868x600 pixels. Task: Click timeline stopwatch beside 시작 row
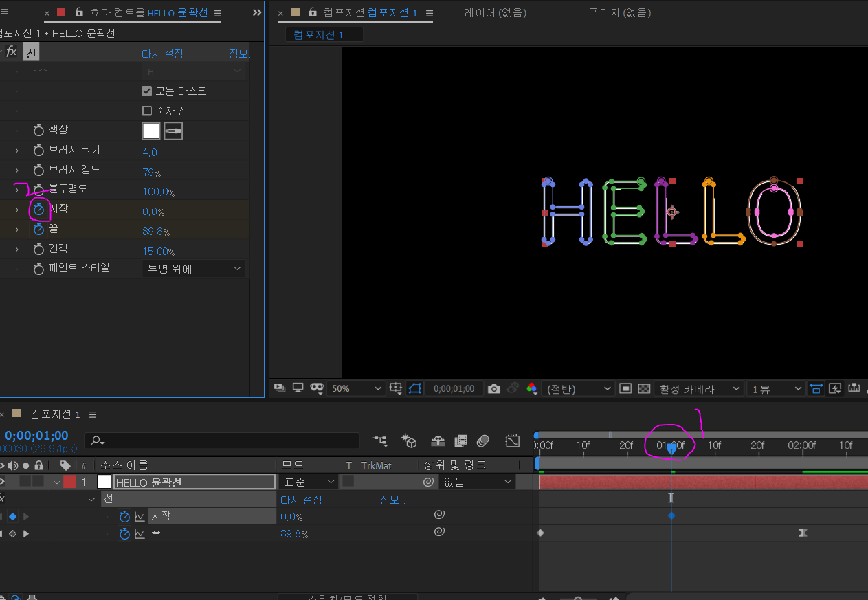point(124,516)
